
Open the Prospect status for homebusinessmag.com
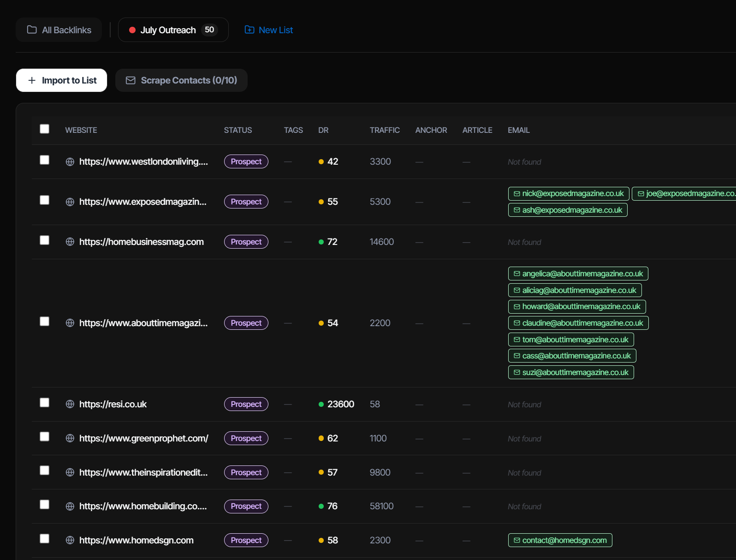tap(246, 242)
